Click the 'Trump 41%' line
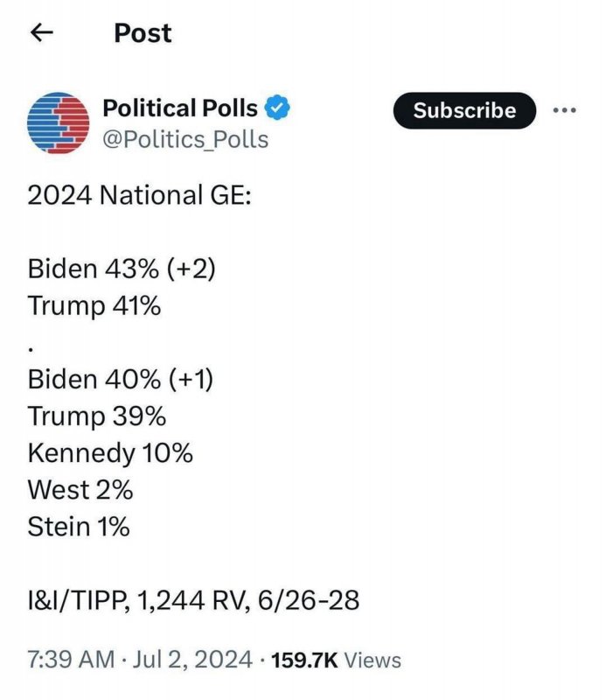Image resolution: width=606 pixels, height=700 pixels. [94, 306]
